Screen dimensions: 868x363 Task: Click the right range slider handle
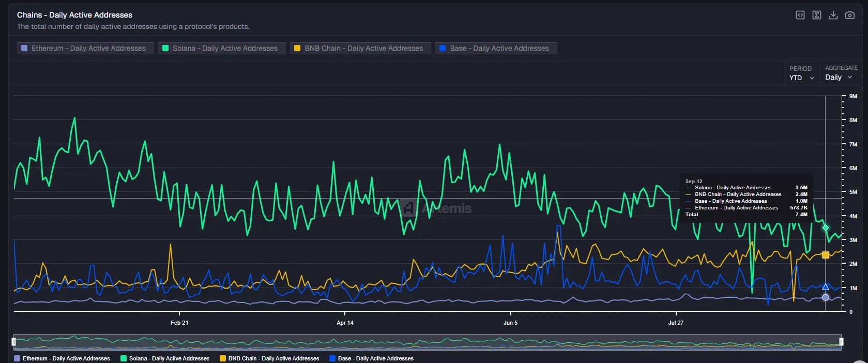pyautogui.click(x=841, y=342)
